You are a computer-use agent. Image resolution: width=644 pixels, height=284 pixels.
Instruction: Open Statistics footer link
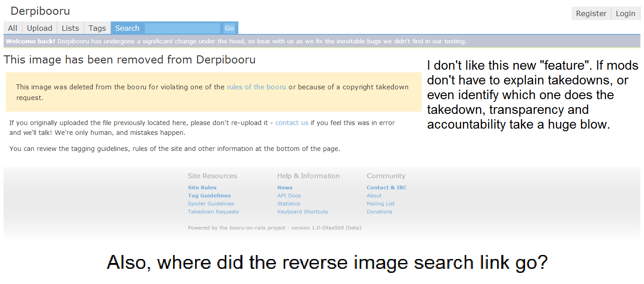coord(288,204)
